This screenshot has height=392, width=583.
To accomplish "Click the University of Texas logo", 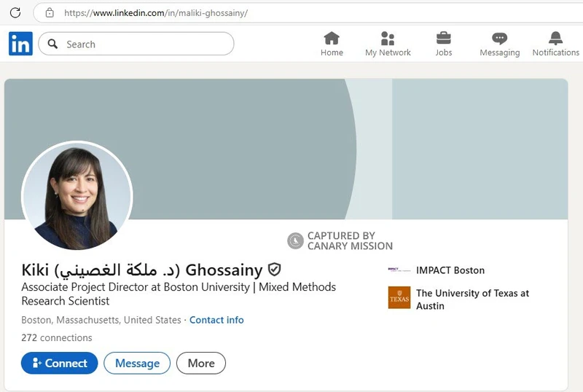I will coord(399,297).
